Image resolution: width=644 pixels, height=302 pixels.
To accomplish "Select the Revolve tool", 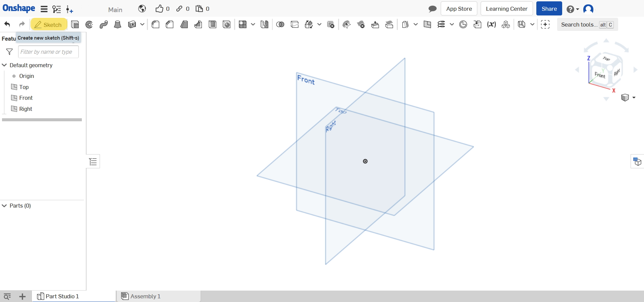I will point(89,25).
